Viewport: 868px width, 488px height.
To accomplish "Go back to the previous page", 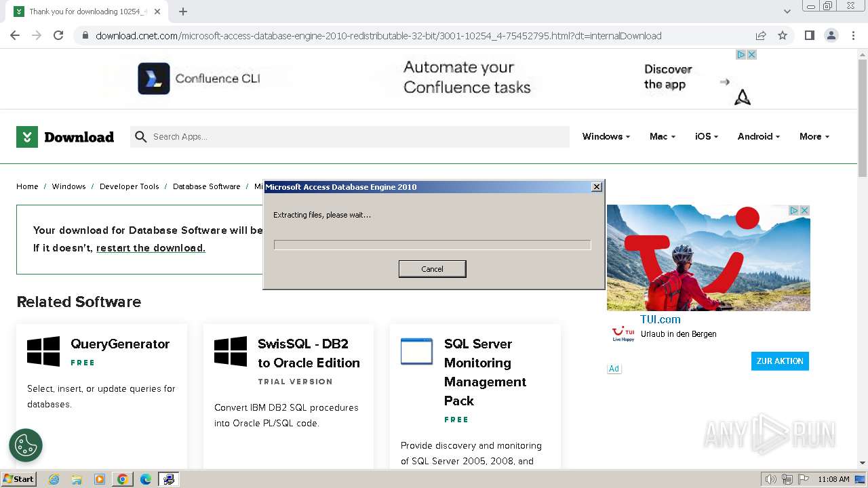I will coord(15,35).
